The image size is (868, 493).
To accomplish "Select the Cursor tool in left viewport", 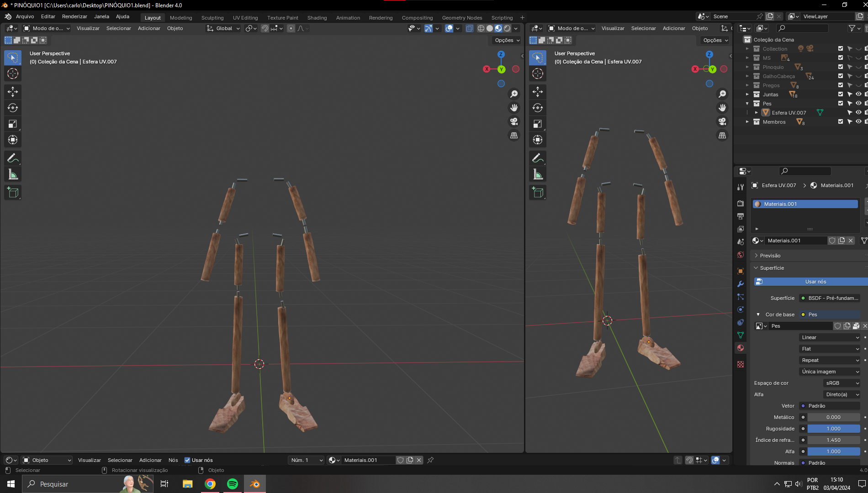I will (x=13, y=73).
